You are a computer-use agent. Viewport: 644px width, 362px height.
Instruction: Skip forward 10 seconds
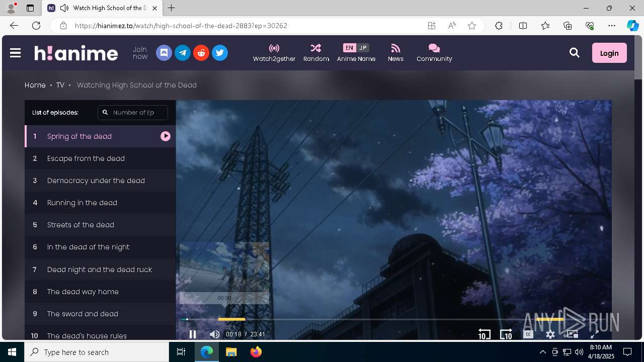pos(506,334)
